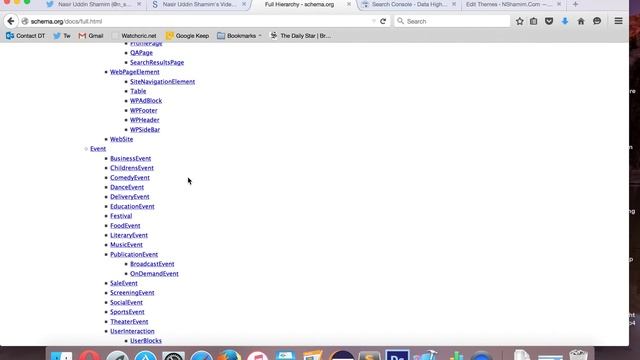The width and height of the screenshot is (640, 360).
Task: Open the Festival link
Action: 121,216
